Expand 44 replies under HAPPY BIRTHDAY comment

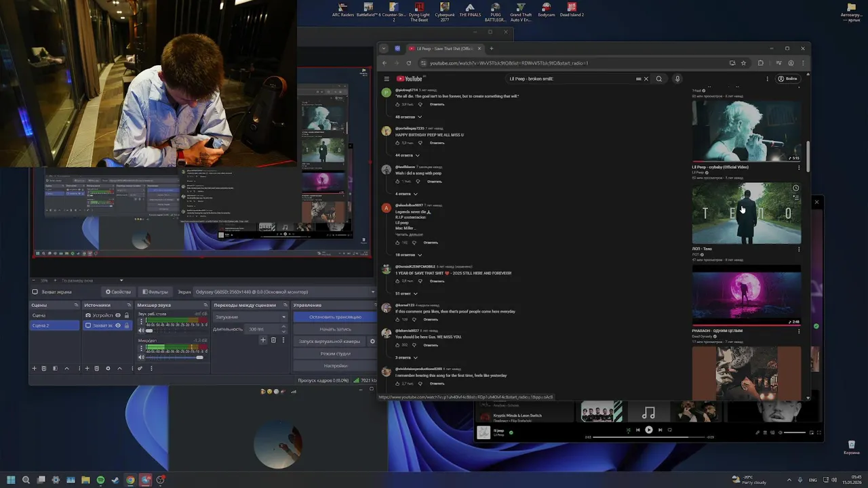click(x=408, y=155)
